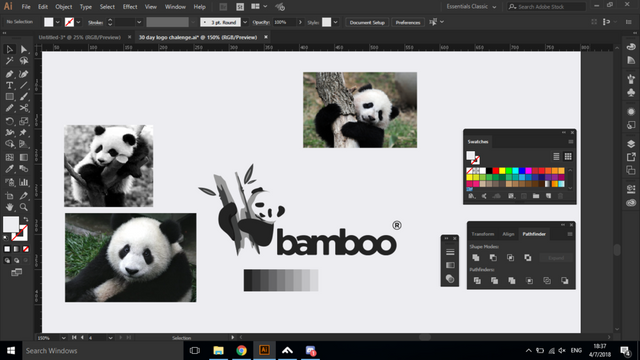Viewport: 640px width, 360px height.
Task: Open Layers panel from right dock
Action: pyautogui.click(x=631, y=144)
